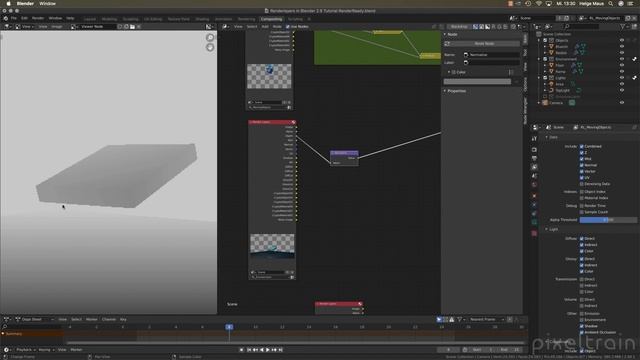Collapse the Environment collection in the outliner
640x360 pixels.
(539, 59)
